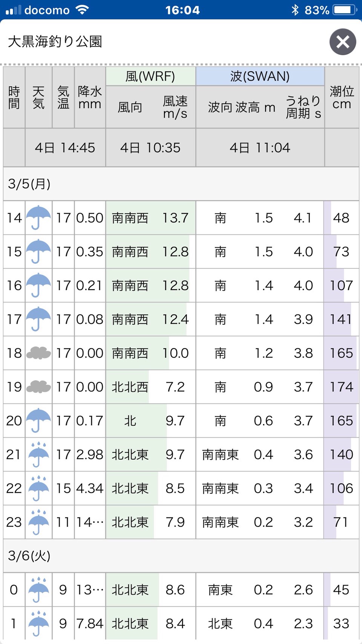Tap the heavy rain icon at hour 21
This screenshot has height=644, width=362.
click(x=38, y=454)
